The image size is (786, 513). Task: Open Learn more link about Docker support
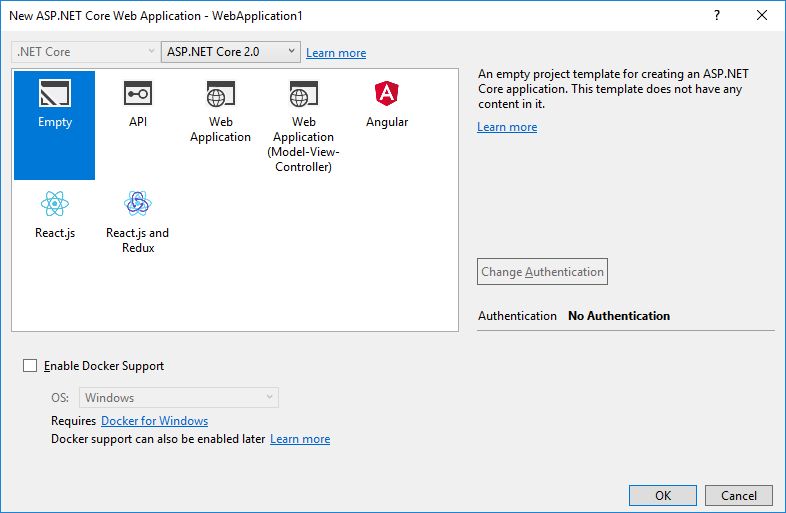point(300,439)
